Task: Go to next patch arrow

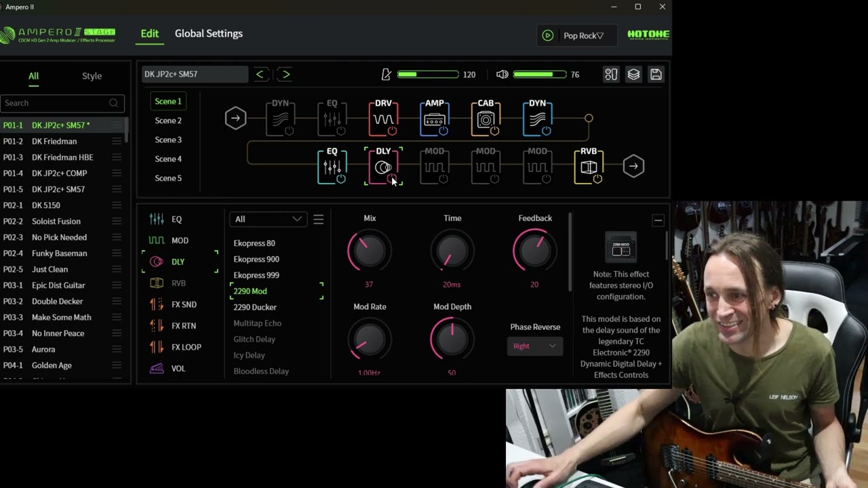Action: pyautogui.click(x=285, y=75)
